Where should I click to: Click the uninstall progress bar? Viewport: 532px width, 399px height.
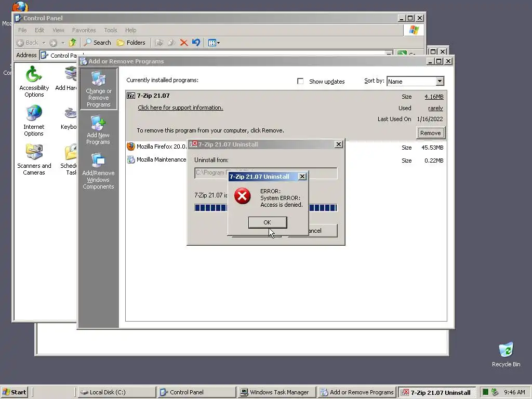click(x=265, y=208)
